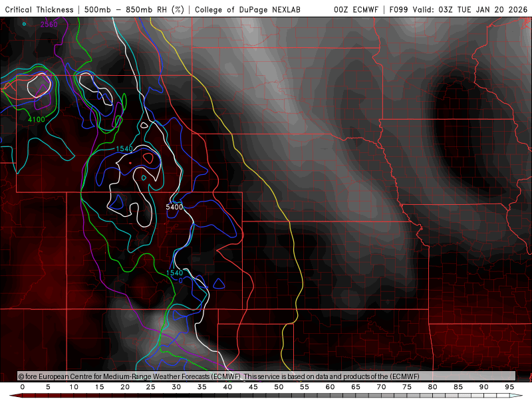Click the "F099 Valid: 03Z TUE JAN 20 2026" text
Viewport: 532px width, 399px height.
point(458,9)
